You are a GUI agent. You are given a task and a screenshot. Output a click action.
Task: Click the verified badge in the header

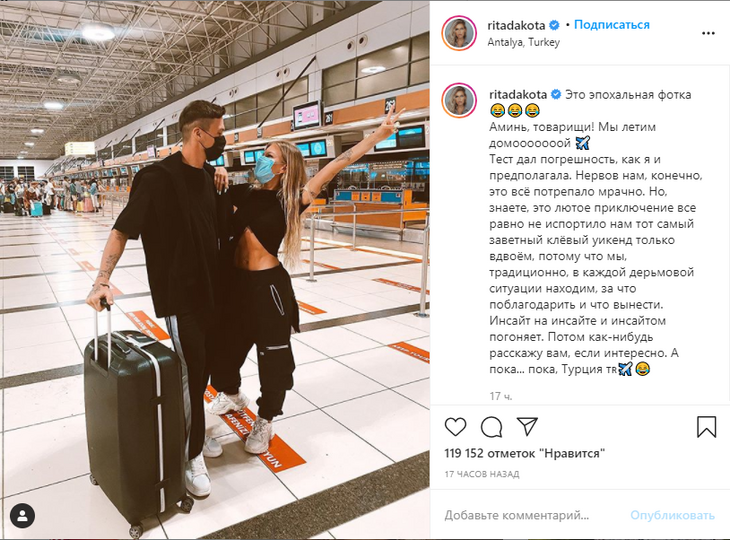[554, 25]
